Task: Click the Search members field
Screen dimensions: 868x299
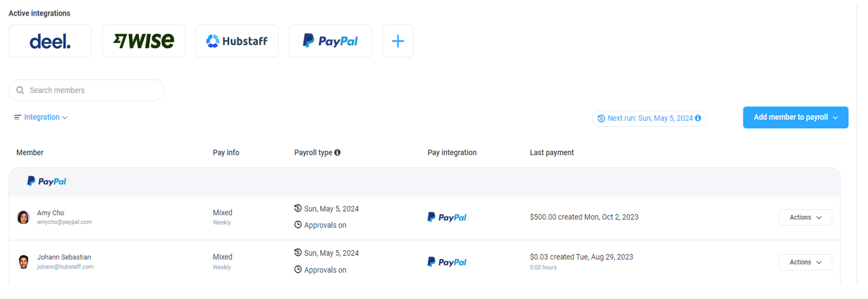Action: coord(86,90)
